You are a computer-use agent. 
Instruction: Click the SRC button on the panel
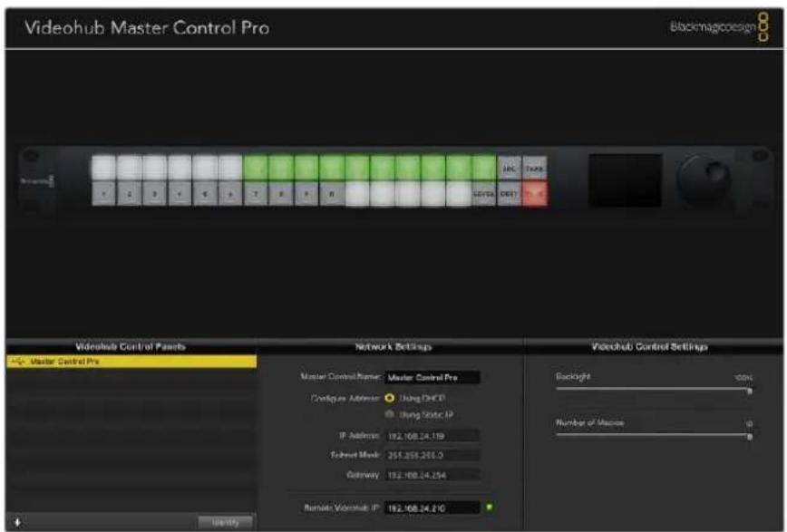pos(509,169)
